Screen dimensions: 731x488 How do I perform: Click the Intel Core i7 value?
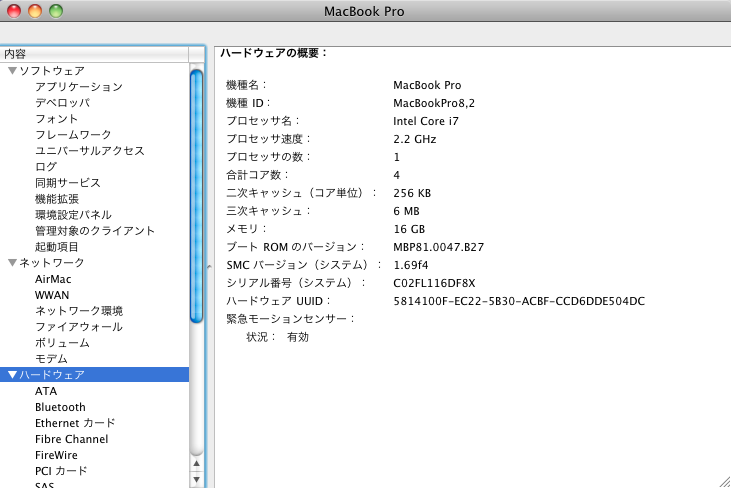click(x=426, y=121)
